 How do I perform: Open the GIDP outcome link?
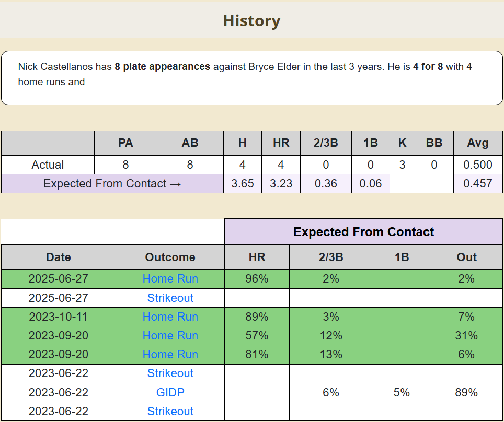pos(170,392)
